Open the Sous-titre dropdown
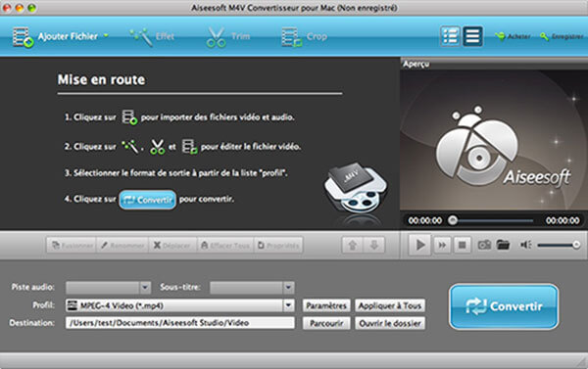 pos(252,288)
